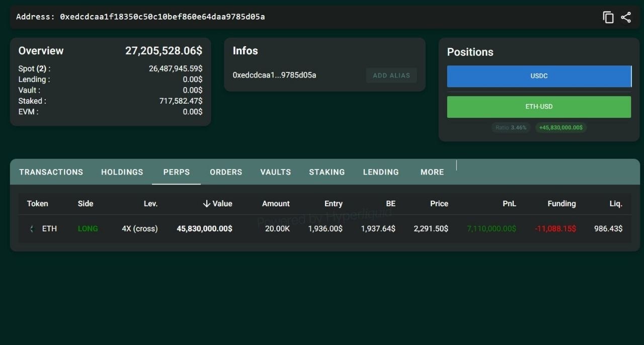The height and width of the screenshot is (345, 644).
Task: Sort by Value using the down arrow
Action: (x=206, y=204)
